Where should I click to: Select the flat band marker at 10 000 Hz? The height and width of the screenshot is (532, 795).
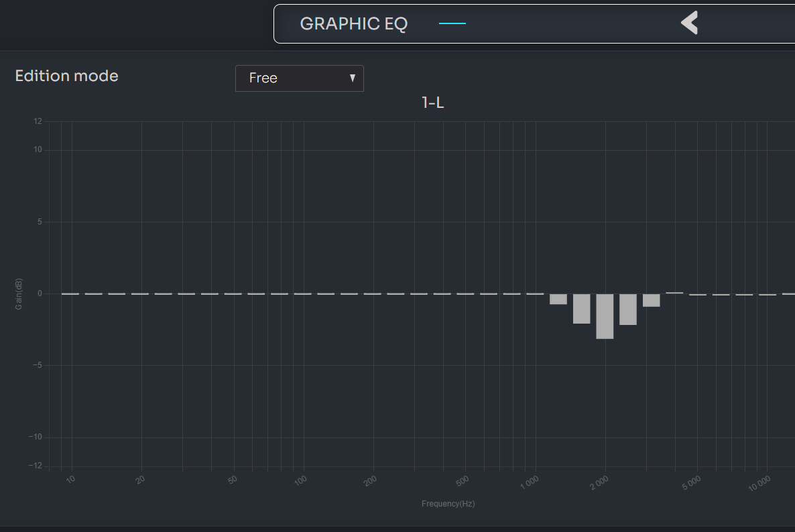768,294
